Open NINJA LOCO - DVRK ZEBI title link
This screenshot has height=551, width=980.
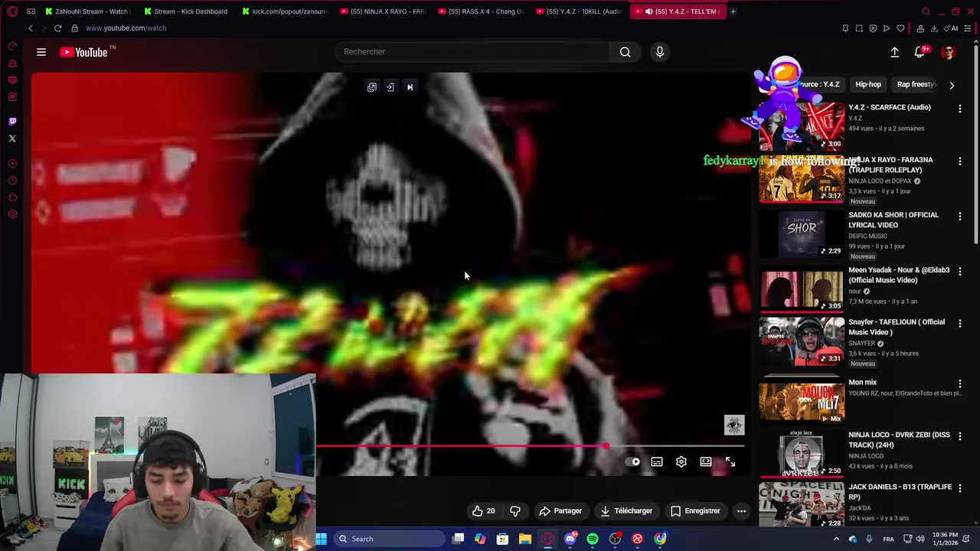pos(899,439)
